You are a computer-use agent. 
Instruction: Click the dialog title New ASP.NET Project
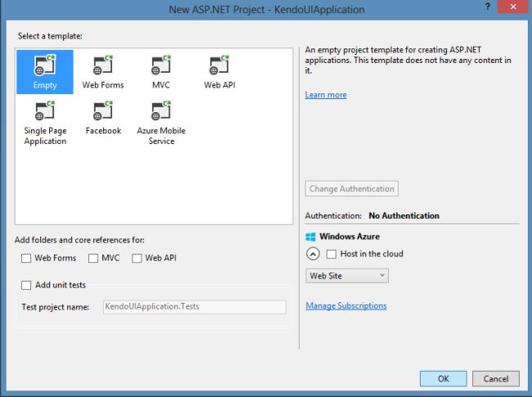click(x=267, y=10)
